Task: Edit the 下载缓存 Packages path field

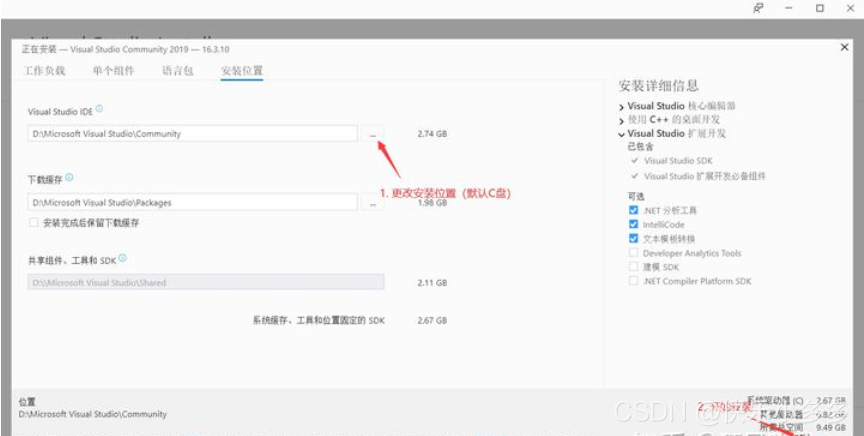Action: (x=193, y=202)
